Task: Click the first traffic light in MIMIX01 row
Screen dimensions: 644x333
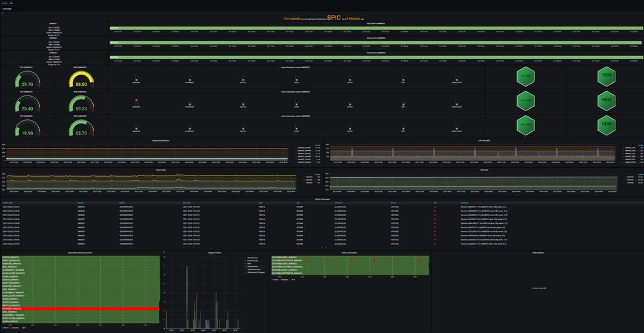Action: [x=136, y=76]
